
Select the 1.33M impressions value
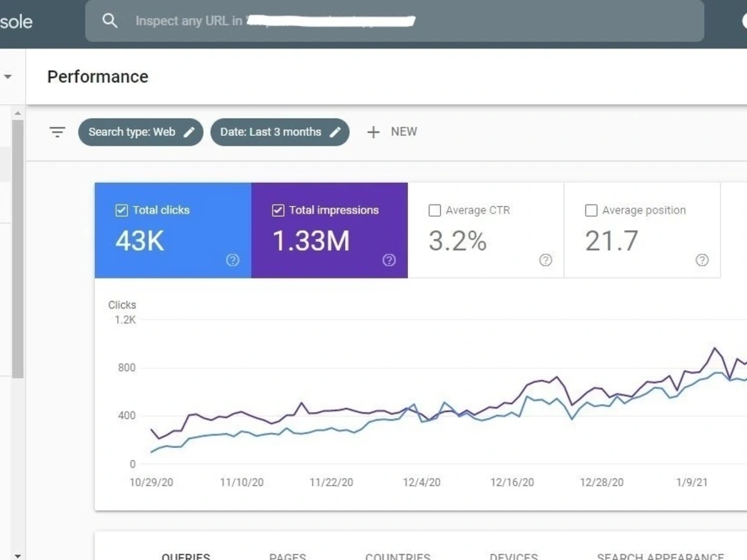(311, 240)
